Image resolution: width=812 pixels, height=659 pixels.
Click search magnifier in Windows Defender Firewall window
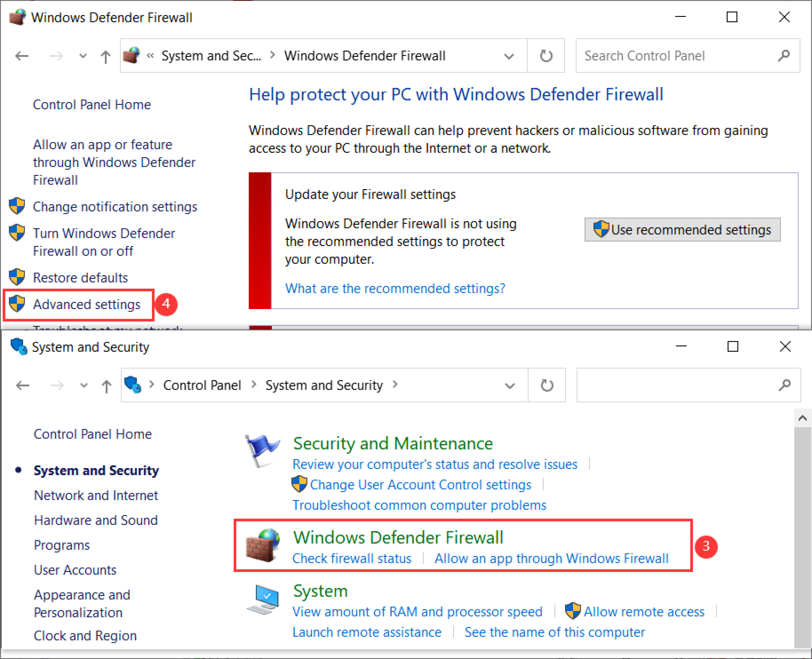tap(784, 56)
